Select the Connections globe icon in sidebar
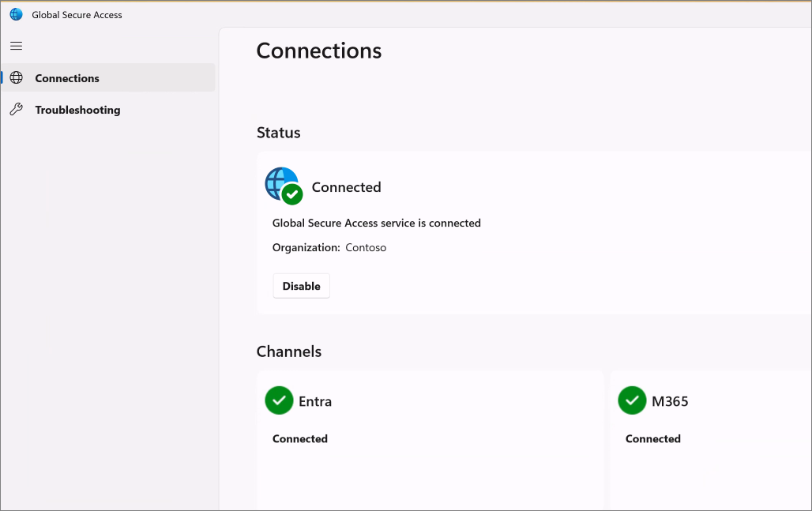The height and width of the screenshot is (511, 812). [17, 77]
